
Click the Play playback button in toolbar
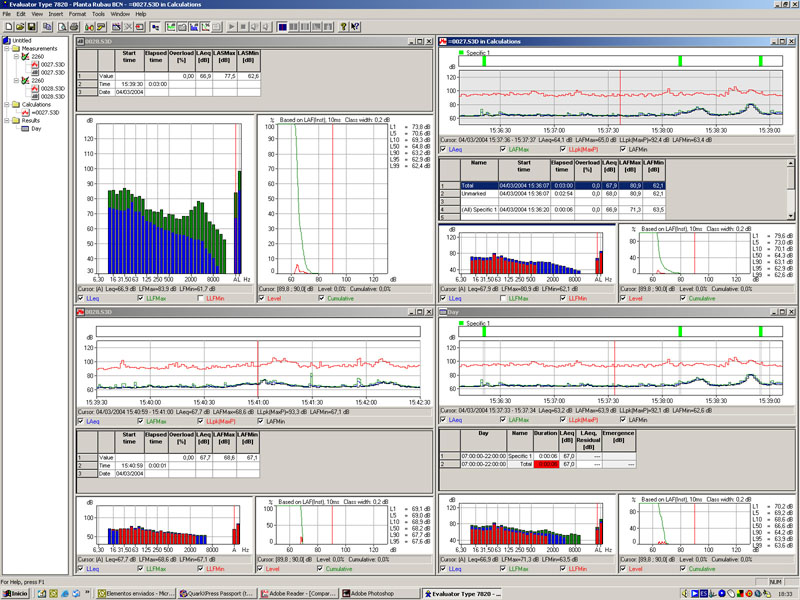point(232,27)
